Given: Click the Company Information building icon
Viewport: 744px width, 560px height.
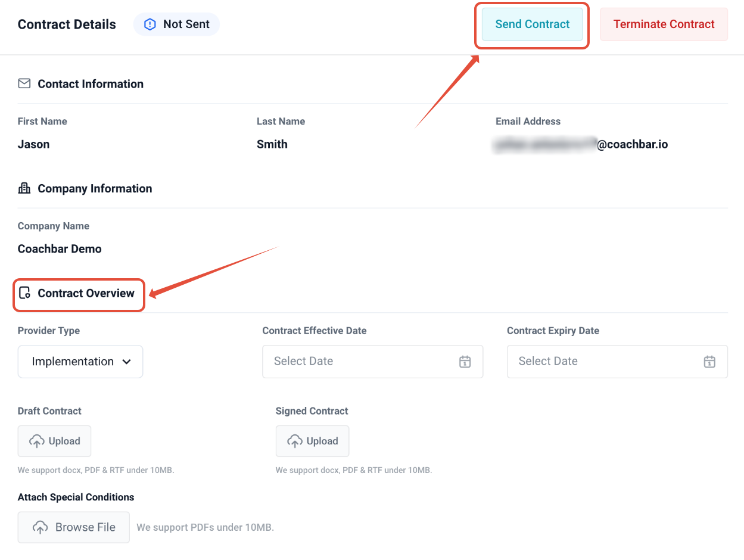Looking at the screenshot, I should (x=24, y=189).
